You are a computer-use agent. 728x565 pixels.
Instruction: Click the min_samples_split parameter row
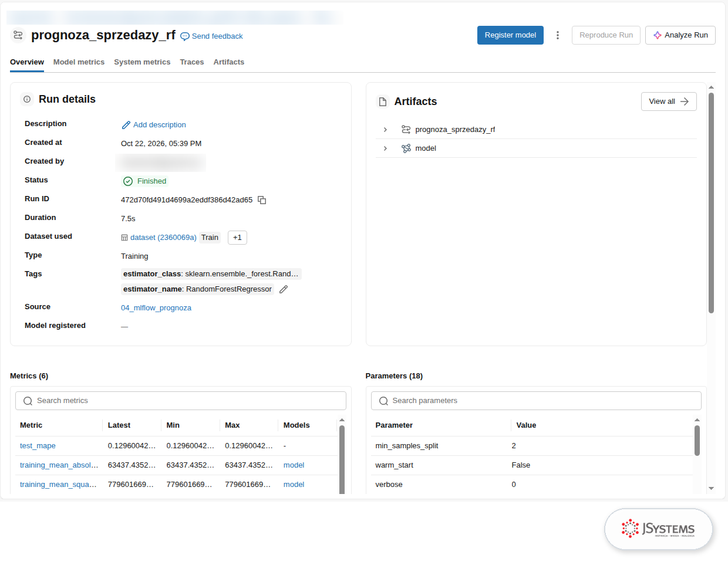click(x=532, y=446)
